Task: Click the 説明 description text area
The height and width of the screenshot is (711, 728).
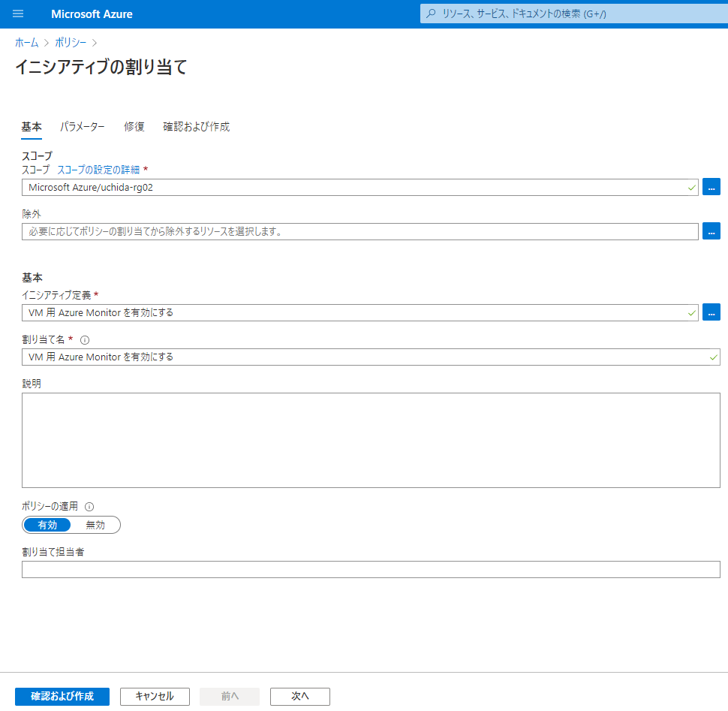Action: click(371, 440)
